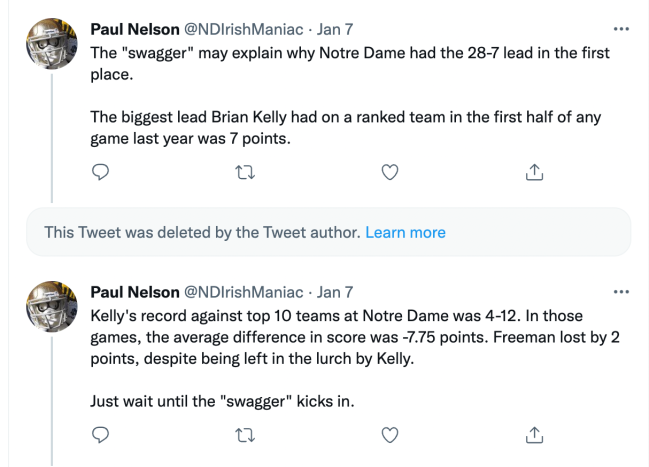The height and width of the screenshot is (467, 649).
Task: Like the tweet about the 28-7 lead
Action: point(390,174)
